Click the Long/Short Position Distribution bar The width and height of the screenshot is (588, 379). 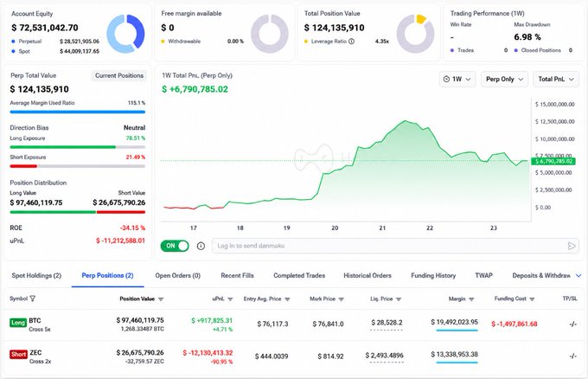coord(78,212)
